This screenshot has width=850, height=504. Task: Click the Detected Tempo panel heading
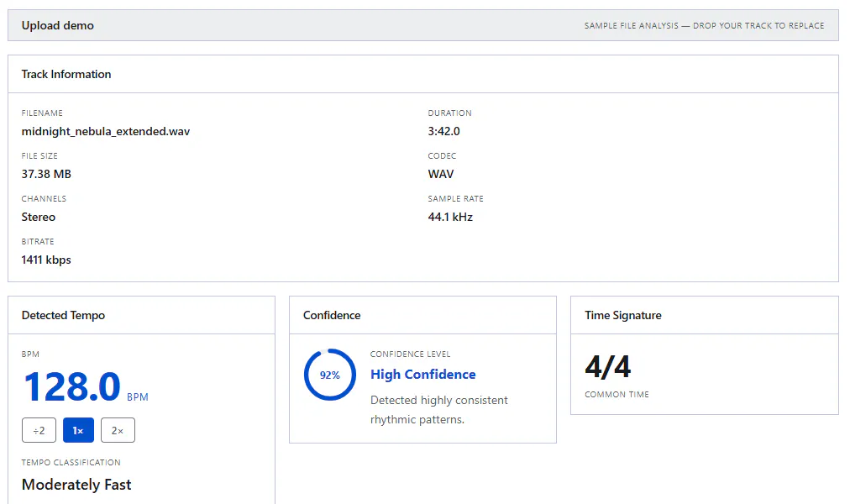pyautogui.click(x=64, y=315)
